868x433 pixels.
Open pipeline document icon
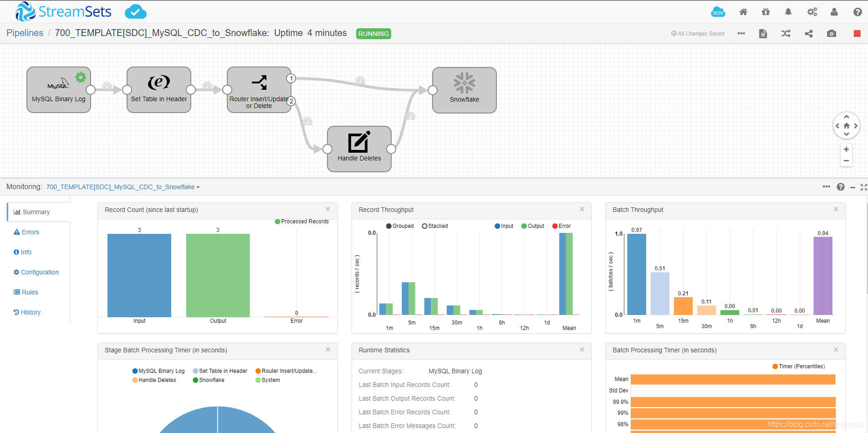[x=763, y=33]
